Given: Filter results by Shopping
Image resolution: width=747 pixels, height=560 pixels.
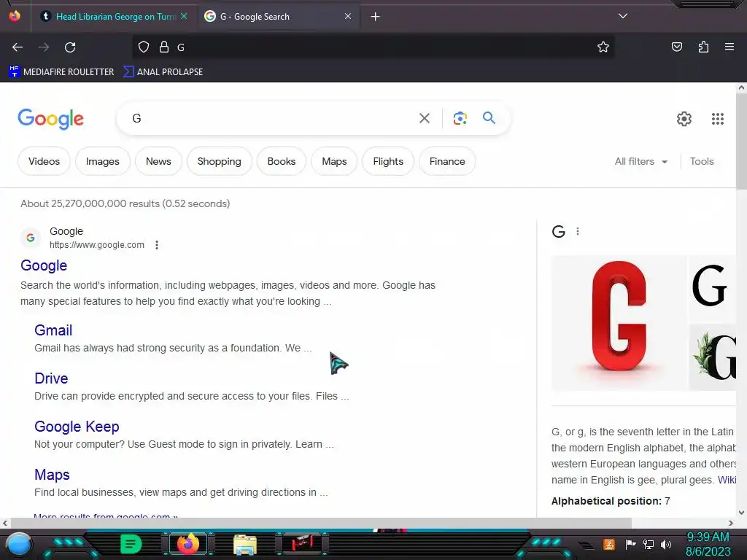Looking at the screenshot, I should [219, 161].
